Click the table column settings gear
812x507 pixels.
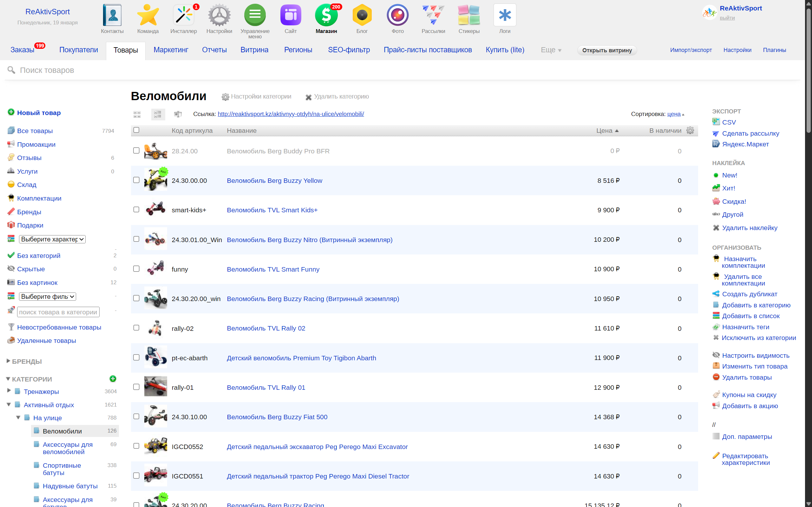(x=690, y=131)
